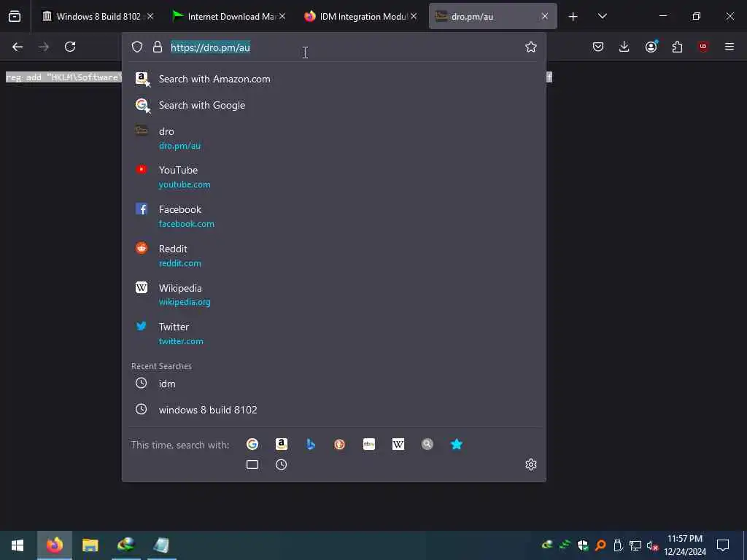
Task: Open the Firefox application menu
Action: (x=729, y=47)
